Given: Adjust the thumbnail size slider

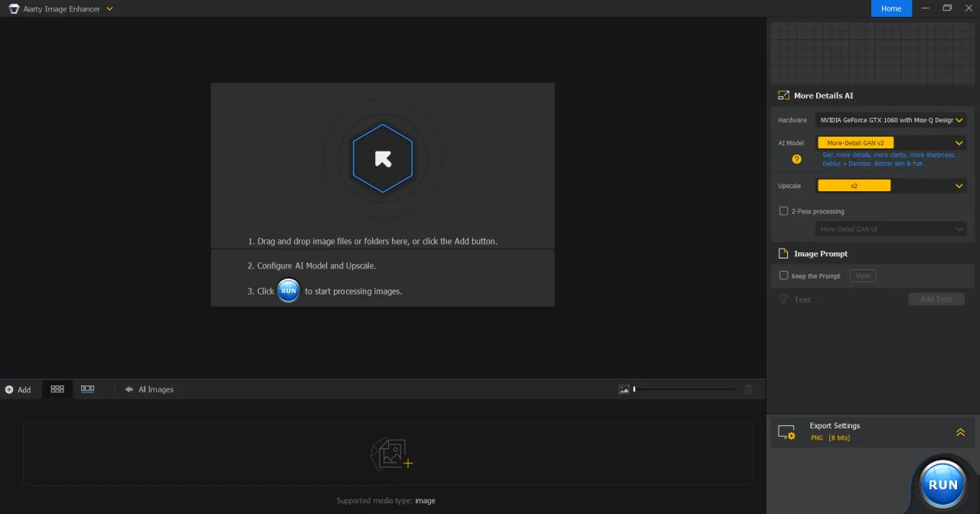Looking at the screenshot, I should tap(684, 389).
